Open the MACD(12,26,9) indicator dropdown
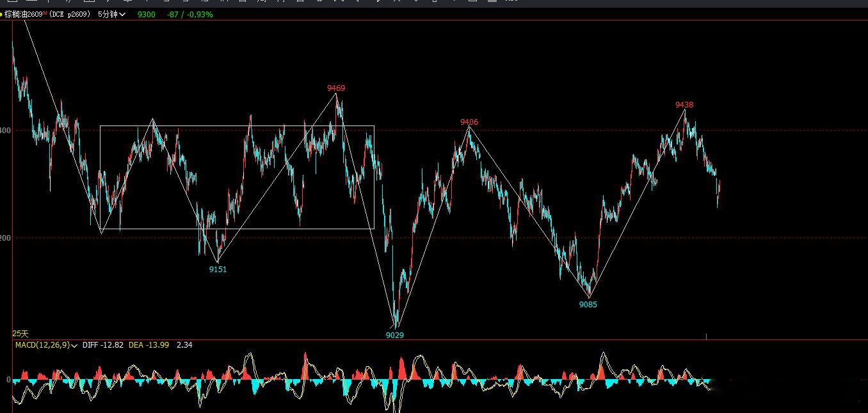868x413 pixels. (x=46, y=345)
